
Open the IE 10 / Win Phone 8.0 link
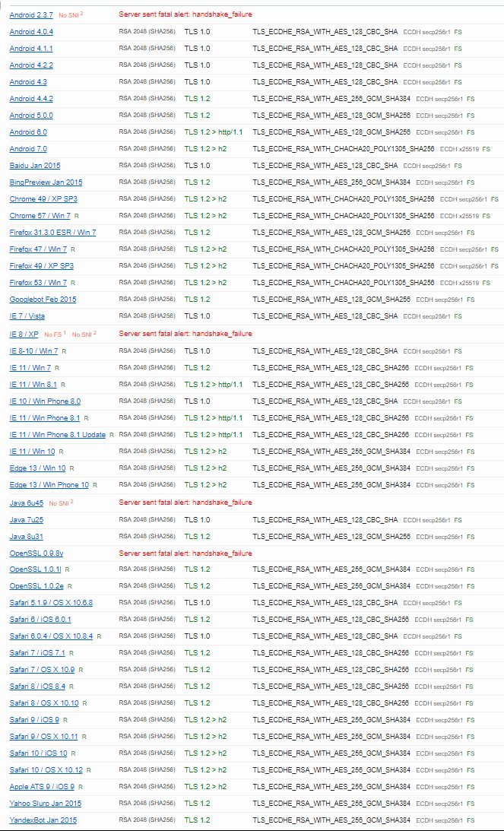[x=45, y=401]
